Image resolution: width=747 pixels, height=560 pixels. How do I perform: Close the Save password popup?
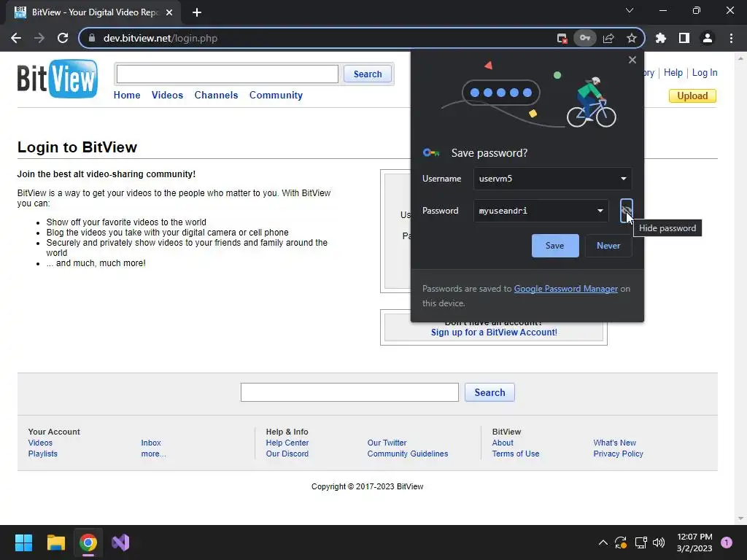click(632, 60)
